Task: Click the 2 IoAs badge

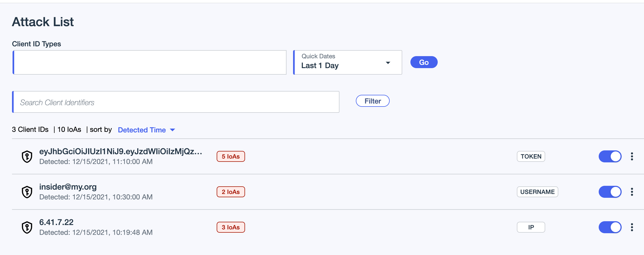Action: (231, 192)
